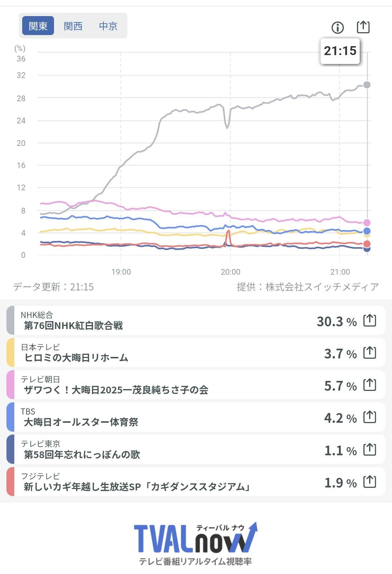
Task: Share the 大晦日オールスター体育祭 4.2% rating
Action: tap(369, 417)
